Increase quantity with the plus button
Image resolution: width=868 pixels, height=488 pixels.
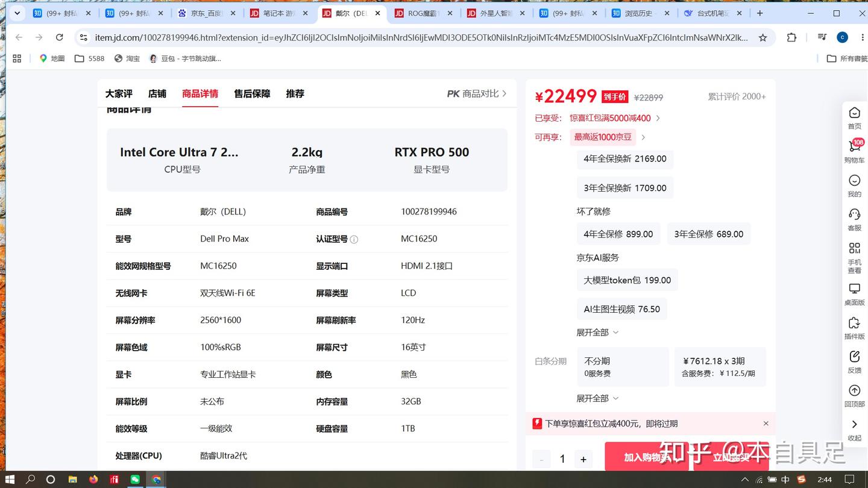pyautogui.click(x=583, y=459)
